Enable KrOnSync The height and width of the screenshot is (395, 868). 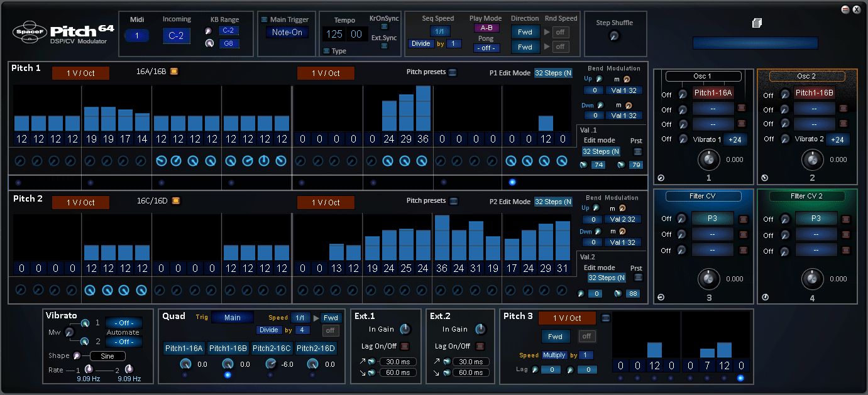coord(384,27)
